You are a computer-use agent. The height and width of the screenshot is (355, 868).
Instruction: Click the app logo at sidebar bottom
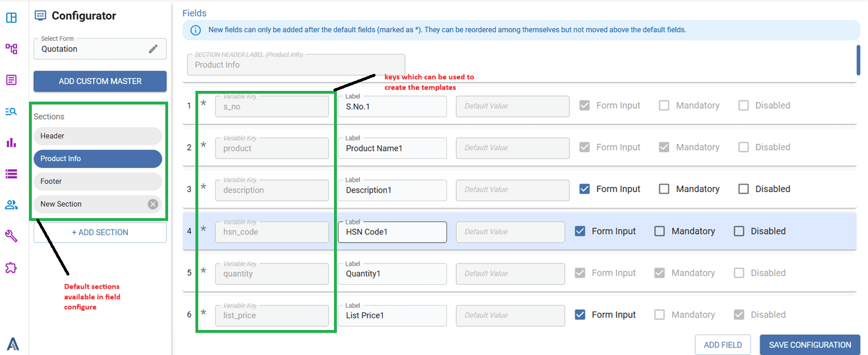pos(12,344)
